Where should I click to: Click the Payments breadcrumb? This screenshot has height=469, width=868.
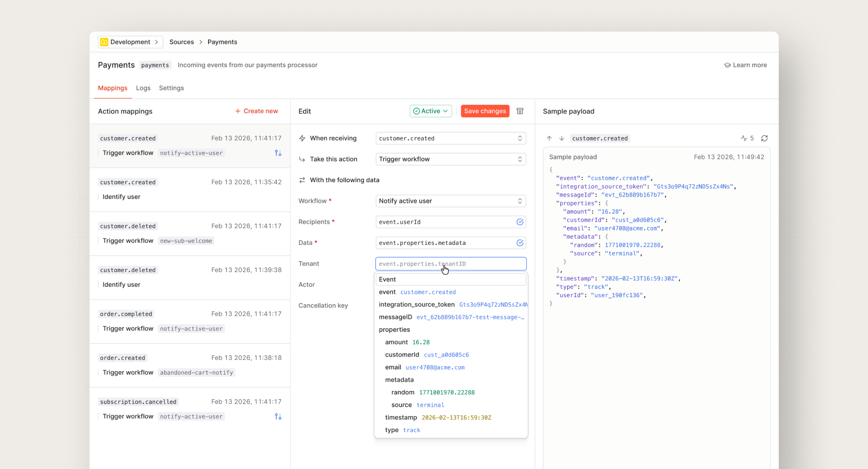coord(222,42)
